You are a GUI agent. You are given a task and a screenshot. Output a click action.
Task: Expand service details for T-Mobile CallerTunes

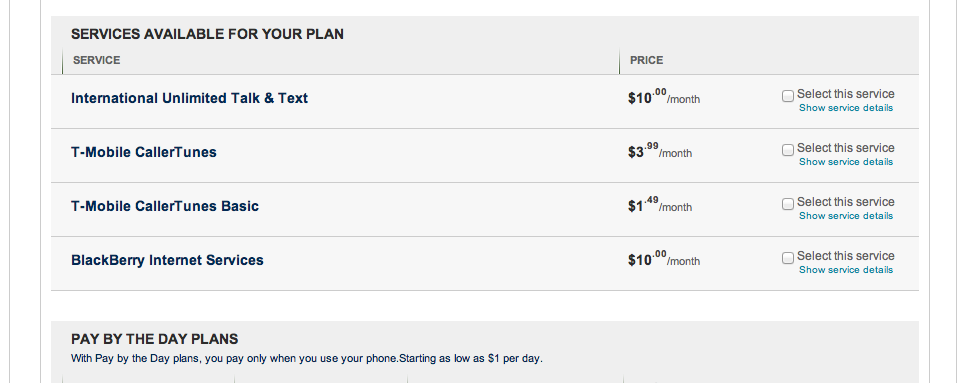[846, 162]
